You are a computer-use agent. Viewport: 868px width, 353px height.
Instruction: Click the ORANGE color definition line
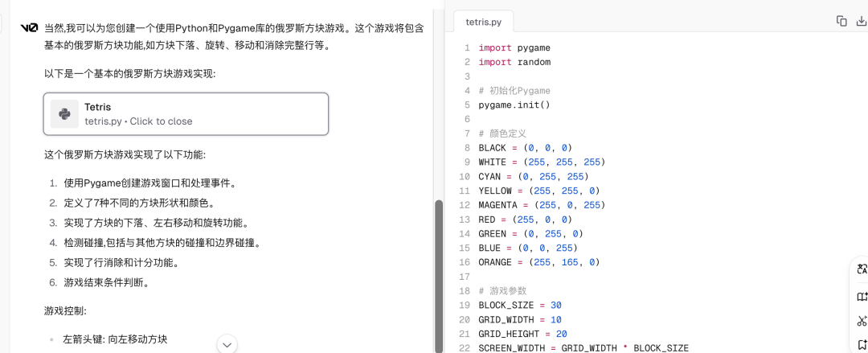pyautogui.click(x=539, y=262)
